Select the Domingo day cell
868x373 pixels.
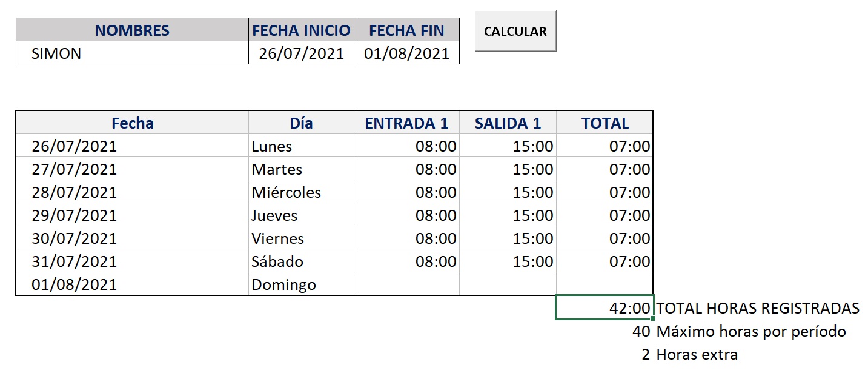tap(301, 284)
